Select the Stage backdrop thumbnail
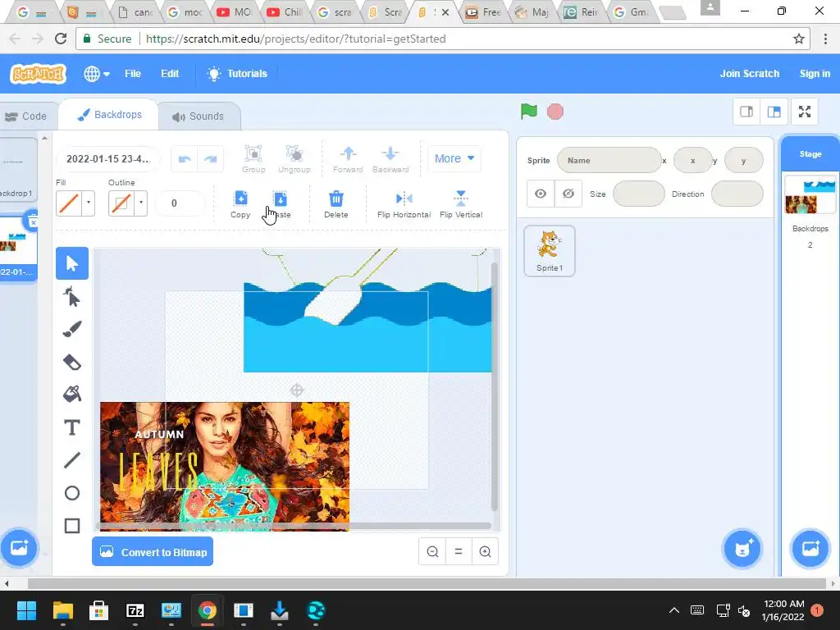Image resolution: width=840 pixels, height=630 pixels. 810,195
